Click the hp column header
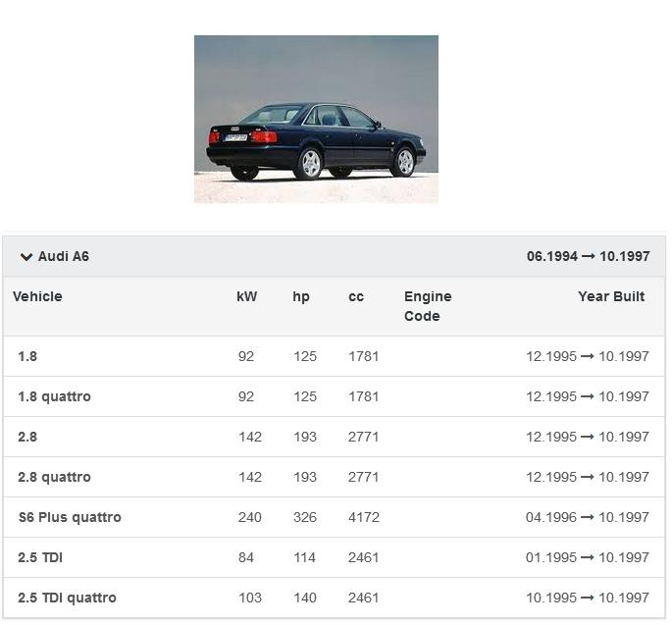The image size is (672, 625). [x=301, y=296]
